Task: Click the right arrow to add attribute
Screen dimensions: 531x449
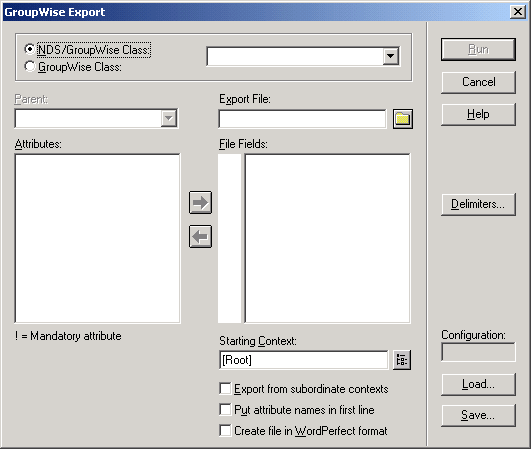Action: tap(200, 202)
